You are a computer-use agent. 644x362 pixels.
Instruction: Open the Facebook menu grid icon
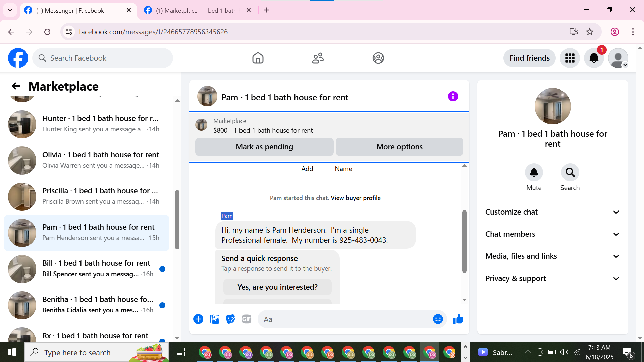570,58
